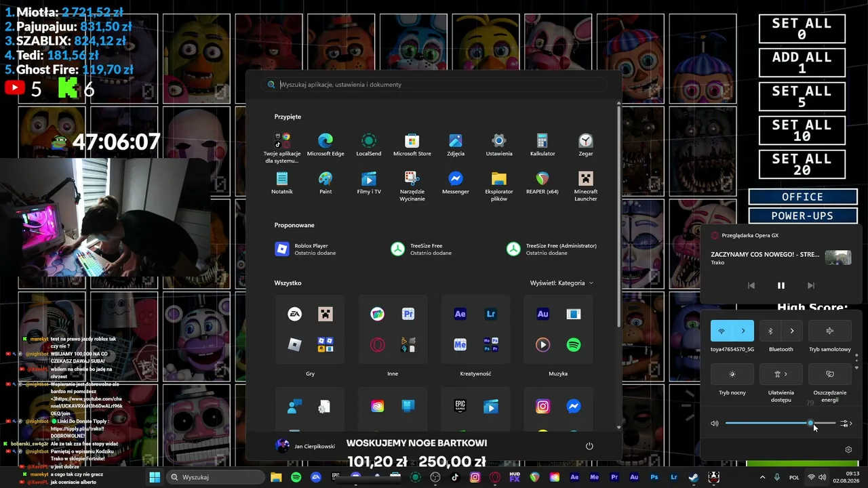Open Lightroom in Kreatywność category
Screen dimensions: 868x488
click(491, 314)
